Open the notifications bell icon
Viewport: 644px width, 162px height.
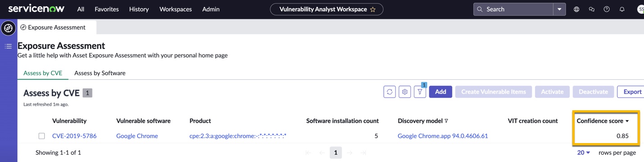(622, 9)
